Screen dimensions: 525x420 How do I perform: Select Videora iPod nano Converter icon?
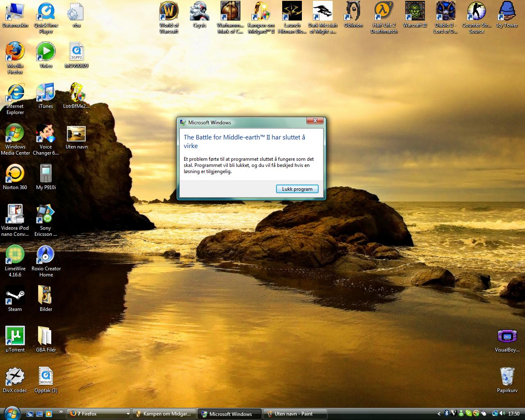(x=15, y=220)
